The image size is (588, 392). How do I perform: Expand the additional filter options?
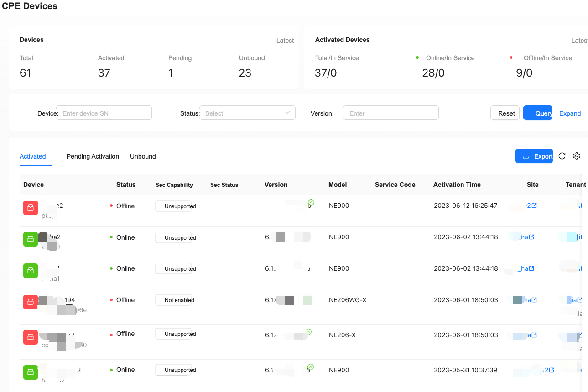pyautogui.click(x=570, y=113)
